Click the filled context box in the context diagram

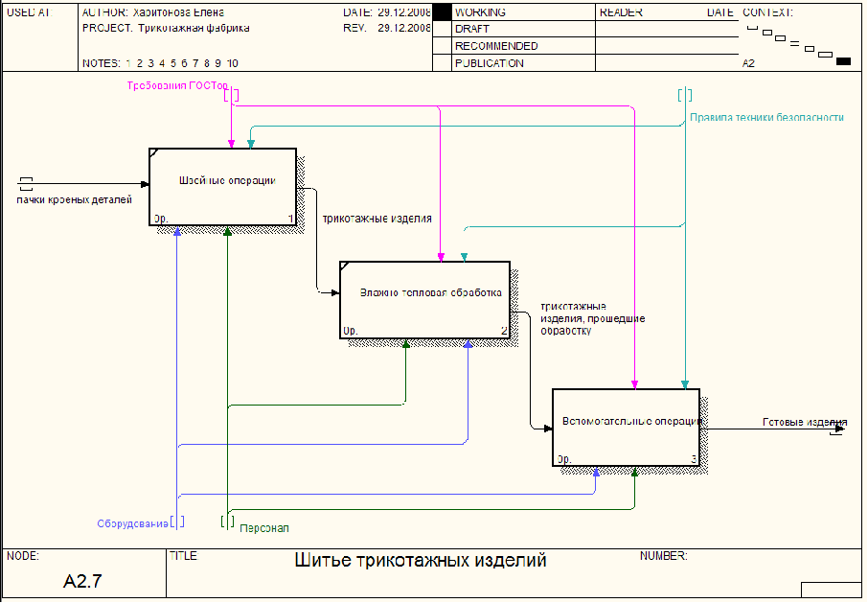point(843,61)
